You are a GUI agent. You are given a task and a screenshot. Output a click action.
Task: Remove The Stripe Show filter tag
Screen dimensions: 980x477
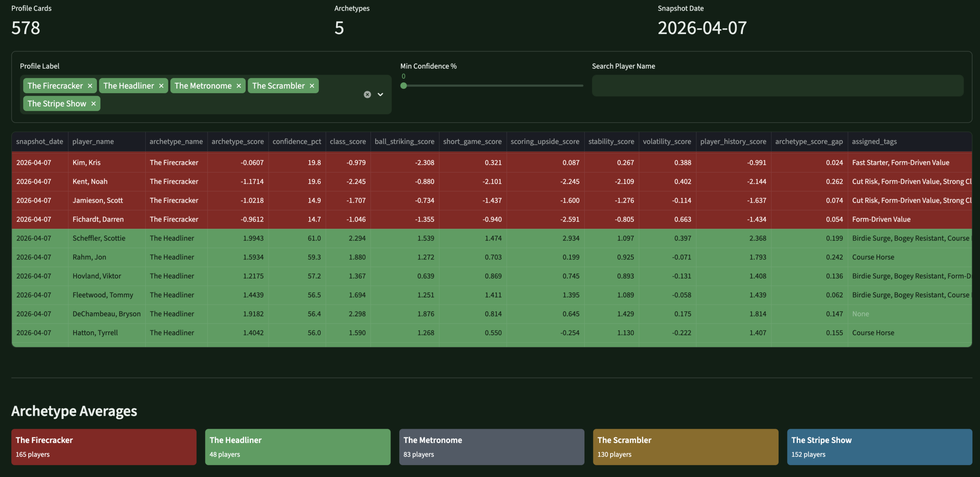[93, 103]
